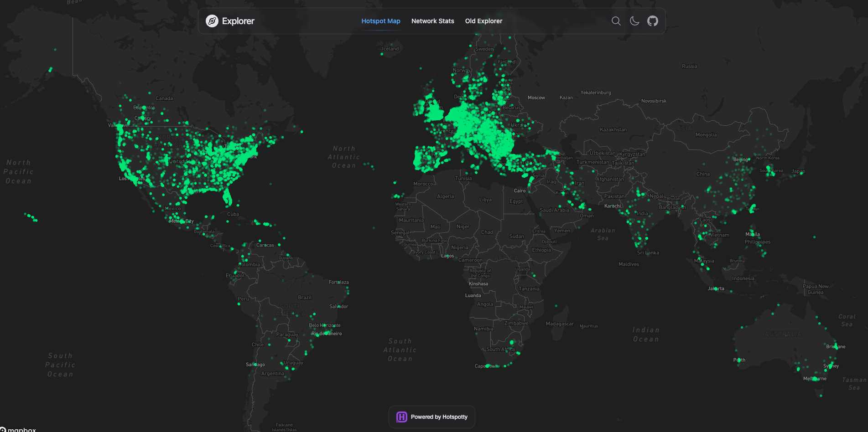Select the Novosibirsk label on the map
Image resolution: width=868 pixels, height=432 pixels.
point(653,101)
